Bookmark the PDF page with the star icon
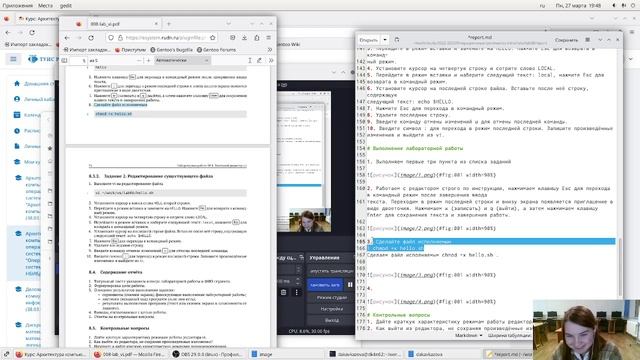Viewport: 640px width, 360px height. click(x=213, y=38)
